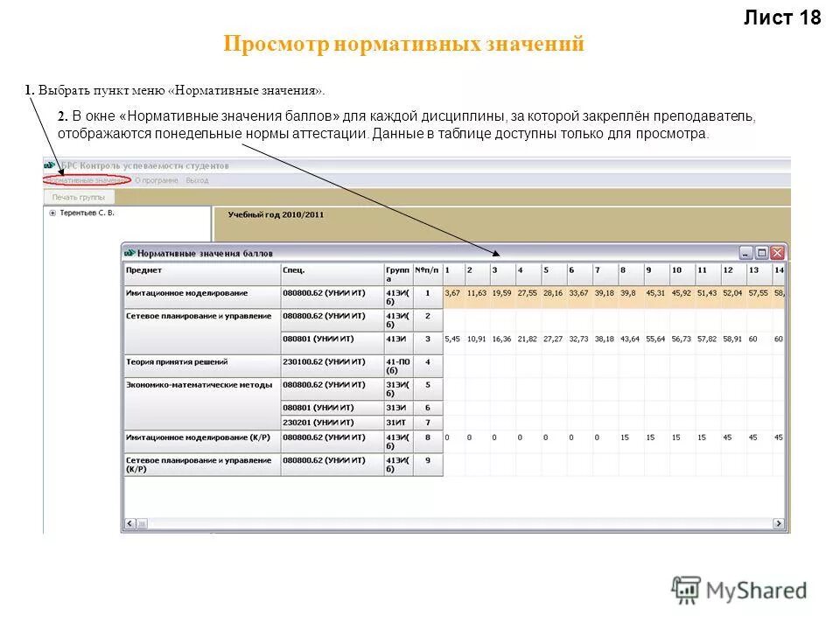Click the app icon in the main window title bar
The width and height of the screenshot is (840, 630).
[50, 165]
